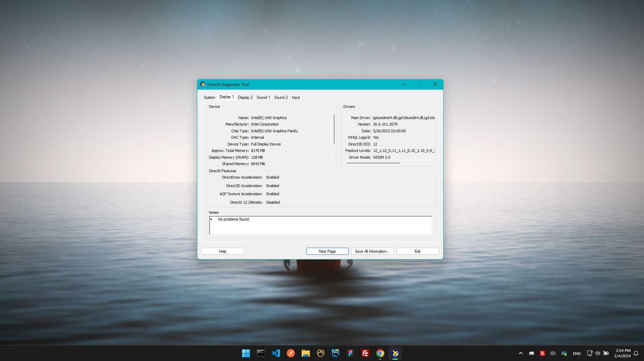Screen dimensions: 644x361
Task: Click the VRAM value 128 MB
Action: (257, 157)
